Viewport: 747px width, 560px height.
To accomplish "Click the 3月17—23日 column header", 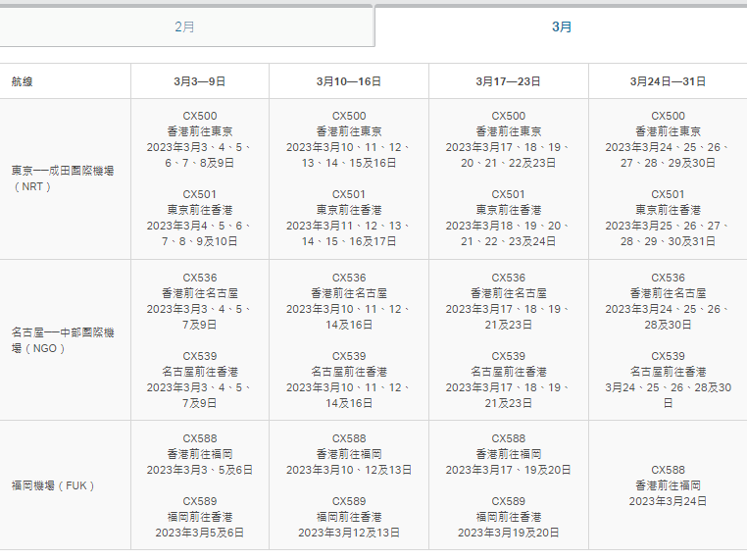I will click(x=508, y=81).
